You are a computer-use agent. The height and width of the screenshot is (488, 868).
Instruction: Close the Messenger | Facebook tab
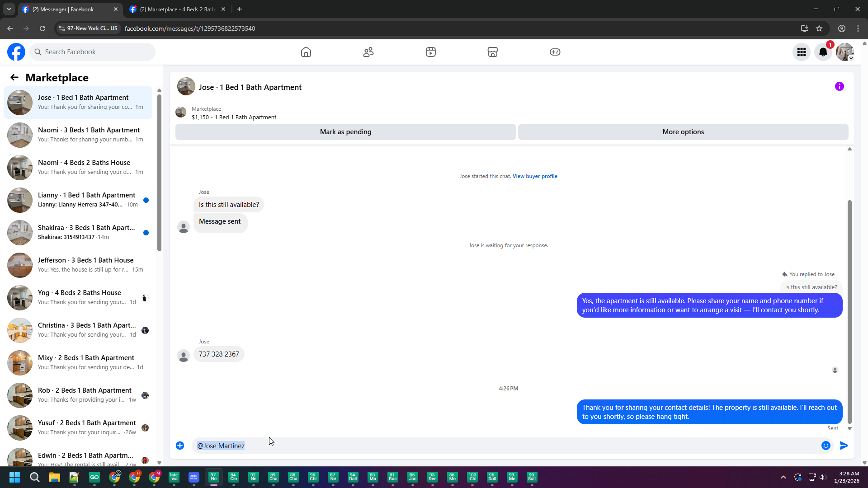(116, 9)
